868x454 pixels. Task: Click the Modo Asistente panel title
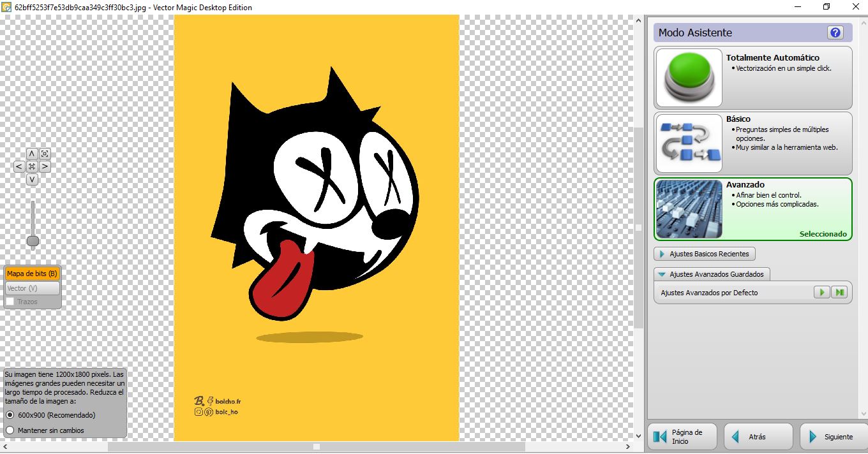coord(695,33)
